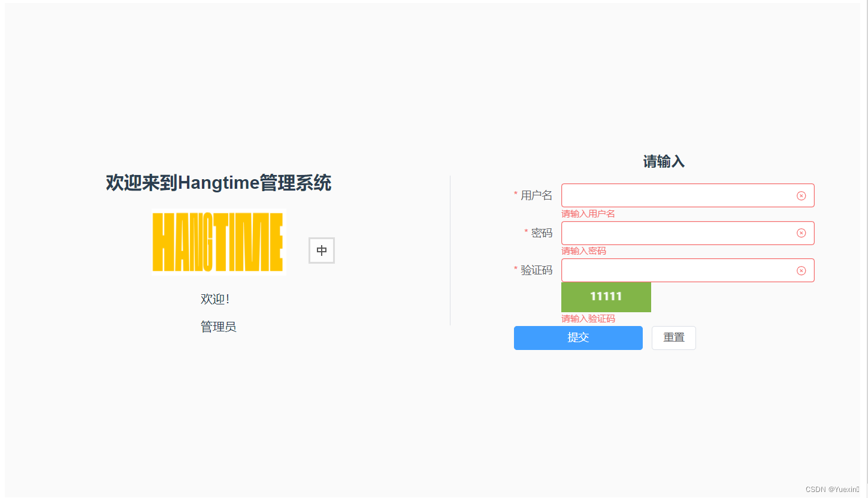Click the 管理员 text
Image resolution: width=868 pixels, height=498 pixels.
(219, 327)
